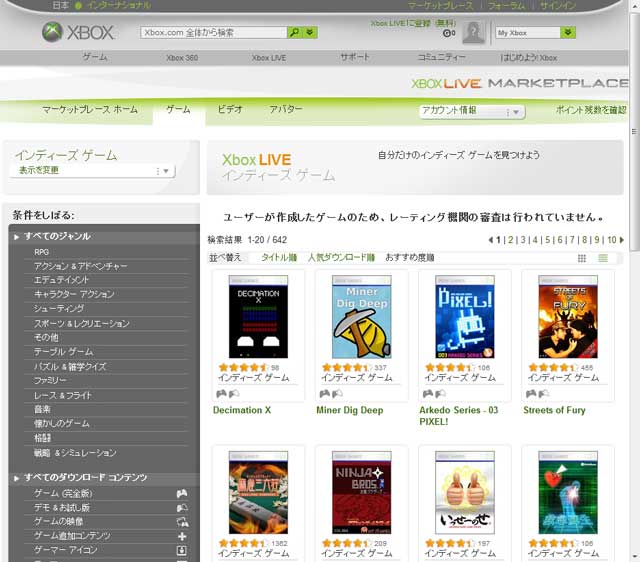Open the ゲーム main navigation menu
The image size is (640, 562).
tap(95, 57)
